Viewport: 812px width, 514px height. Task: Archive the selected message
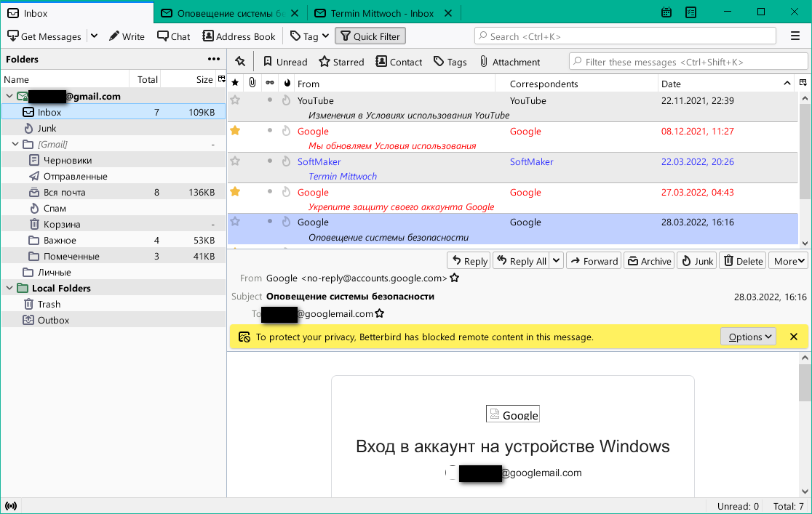coord(650,261)
